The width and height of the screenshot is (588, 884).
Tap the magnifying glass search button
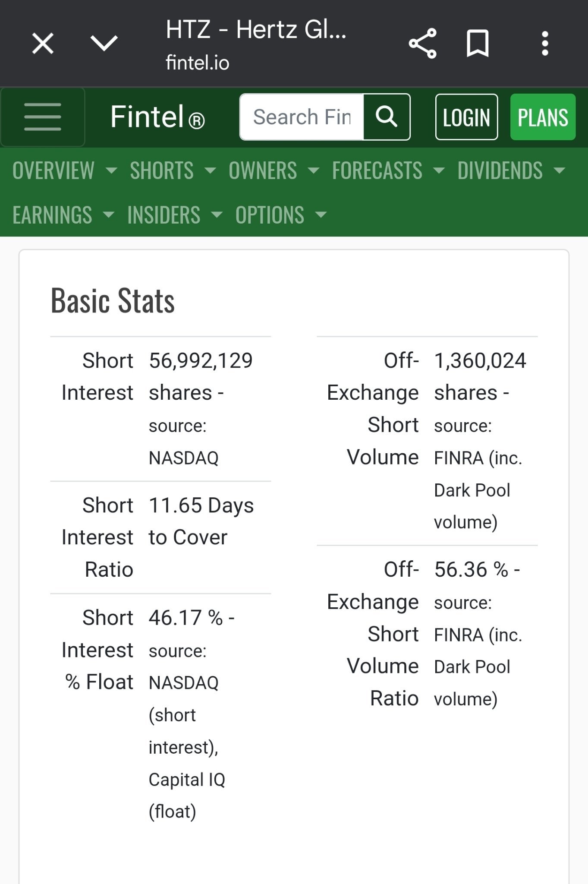tap(387, 117)
